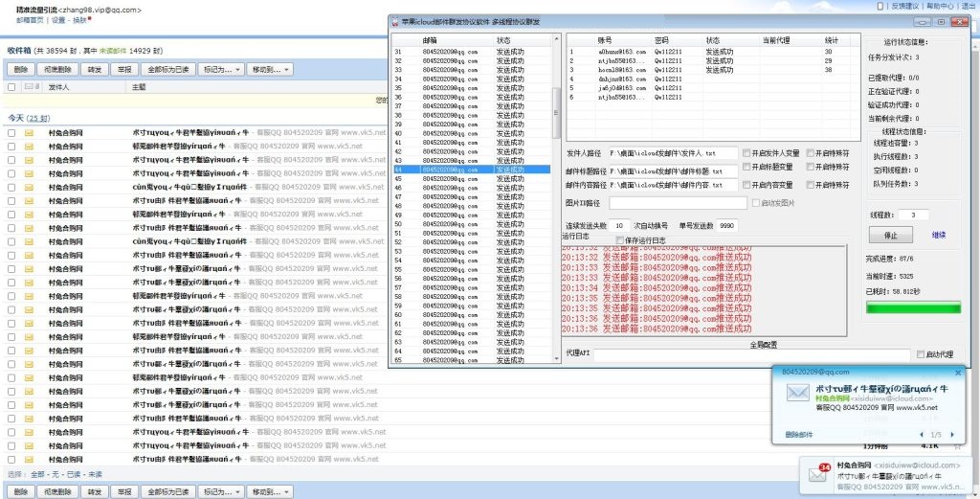Expand the top 移动到... dropdown
This screenshot has width=980, height=499.
270,70
